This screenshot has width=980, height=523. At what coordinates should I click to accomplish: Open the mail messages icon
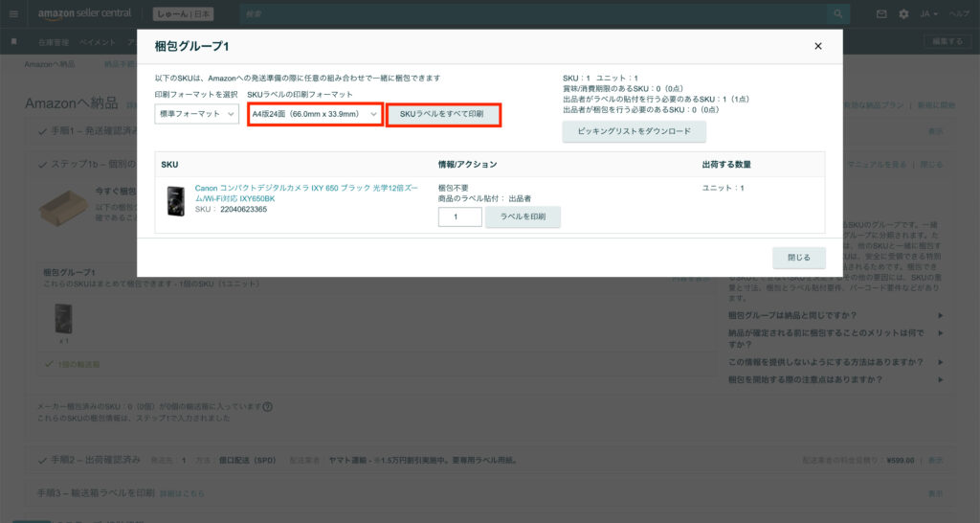(881, 13)
